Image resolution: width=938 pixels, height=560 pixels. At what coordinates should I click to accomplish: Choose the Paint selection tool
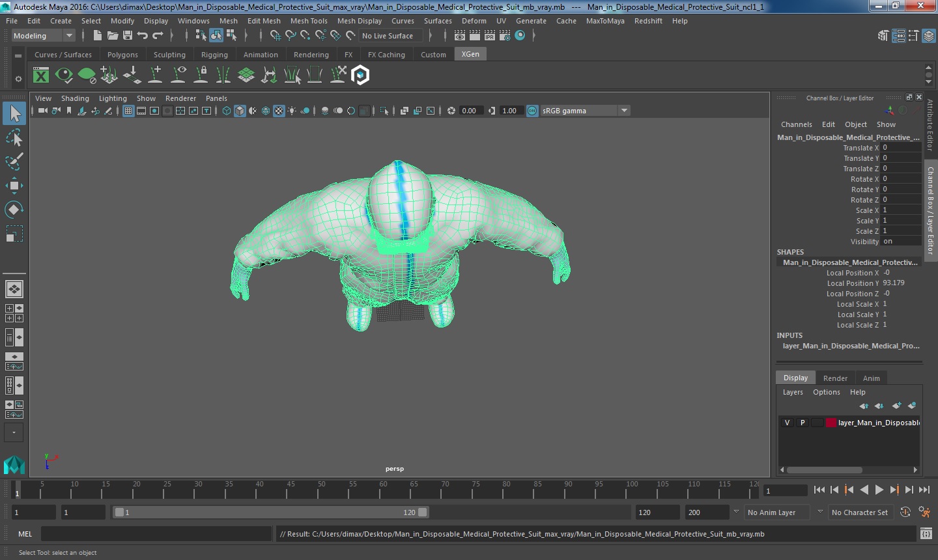[x=14, y=161]
